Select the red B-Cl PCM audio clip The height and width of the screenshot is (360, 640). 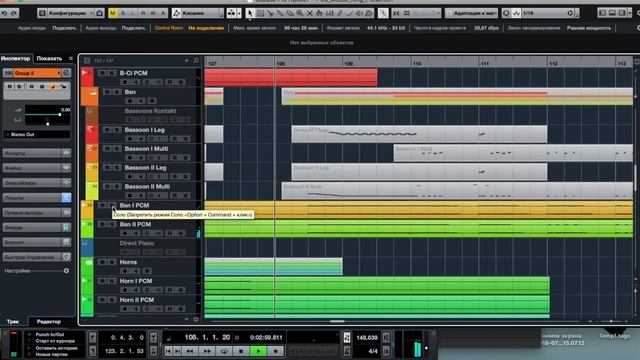(x=291, y=77)
